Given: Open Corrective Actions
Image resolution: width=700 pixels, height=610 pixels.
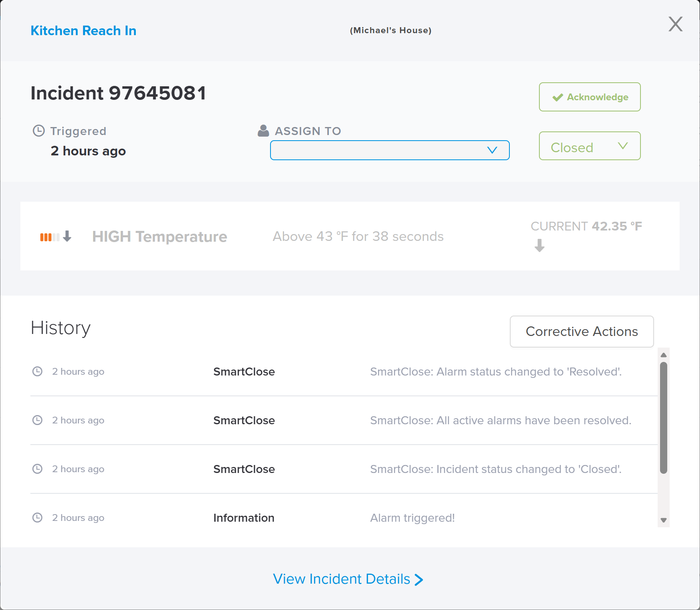Looking at the screenshot, I should tap(581, 332).
